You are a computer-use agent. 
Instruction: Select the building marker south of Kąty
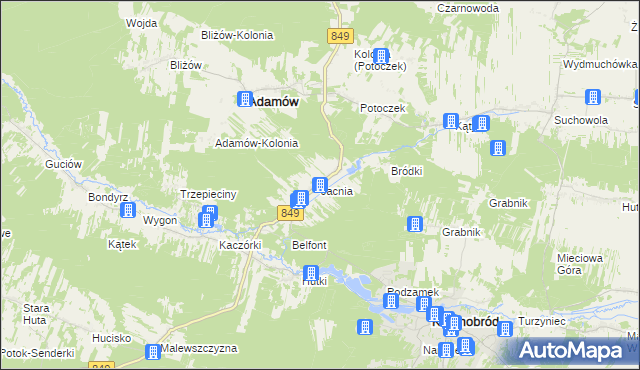coord(498,148)
